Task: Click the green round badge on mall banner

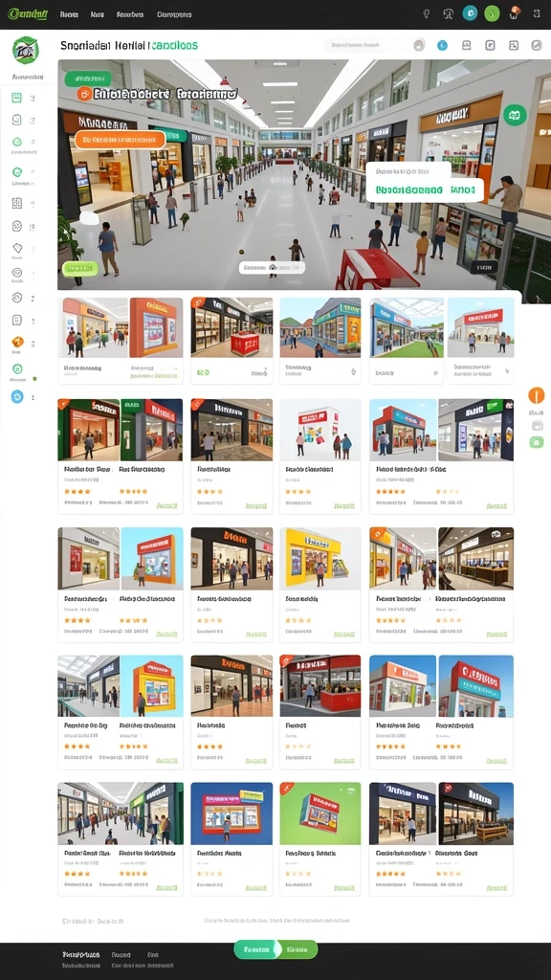Action: coord(515,115)
